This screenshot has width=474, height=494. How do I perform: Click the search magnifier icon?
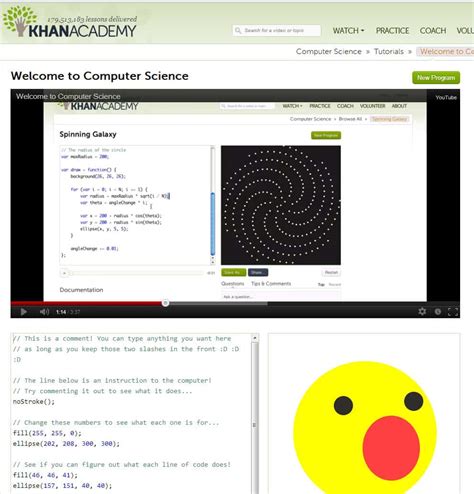coord(238,31)
